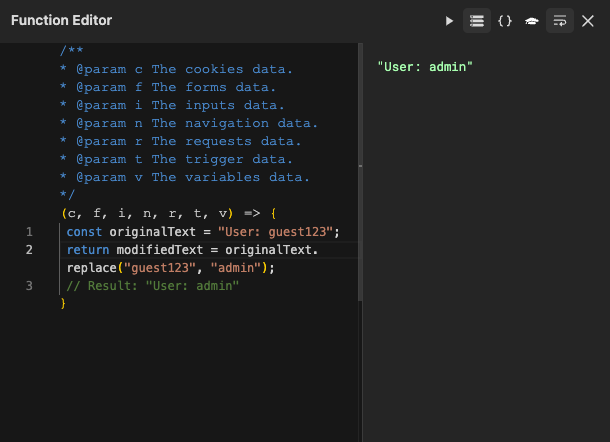610x442 pixels.
Task: Click the '@param f The forms data' comment
Action: (168, 87)
